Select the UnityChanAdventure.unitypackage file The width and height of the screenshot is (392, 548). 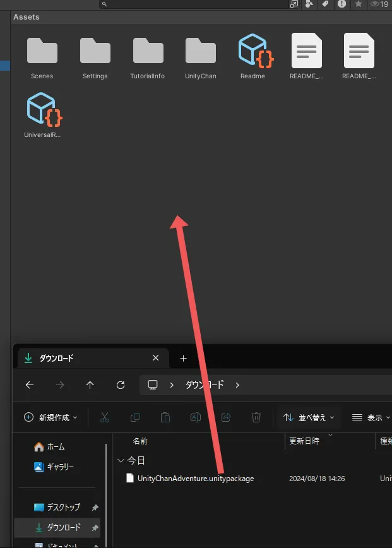(x=195, y=479)
